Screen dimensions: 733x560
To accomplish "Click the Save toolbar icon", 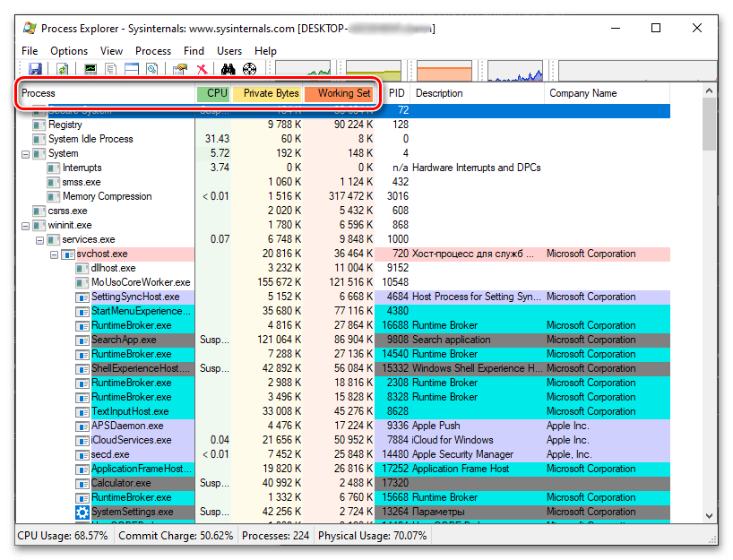I will [35, 69].
